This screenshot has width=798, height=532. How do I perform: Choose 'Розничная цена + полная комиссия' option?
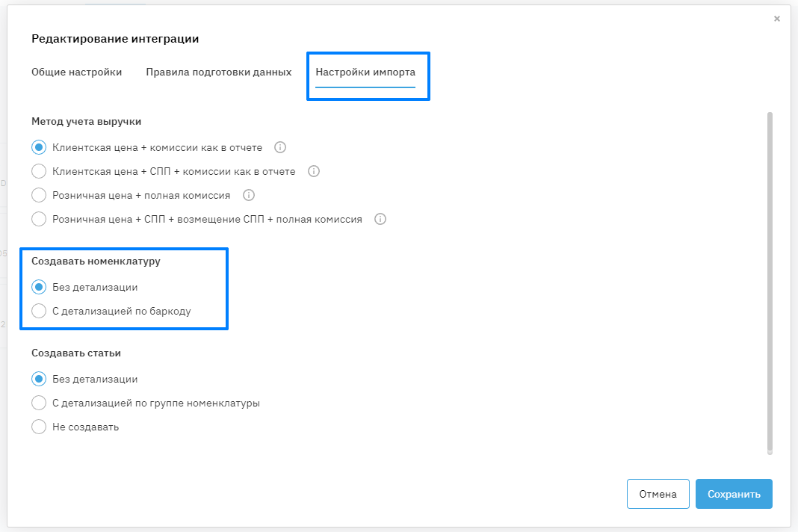(40, 195)
